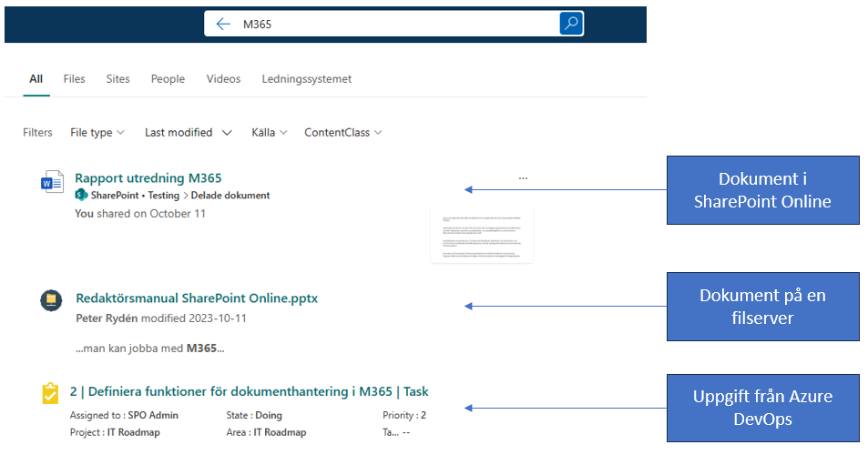This screenshot has height=465, width=868.
Task: Click 'State : Doing' text
Action: point(254,415)
